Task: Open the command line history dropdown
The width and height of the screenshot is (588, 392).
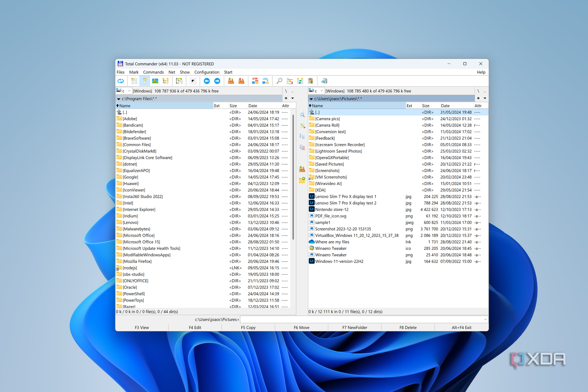Action: pyautogui.click(x=485, y=319)
